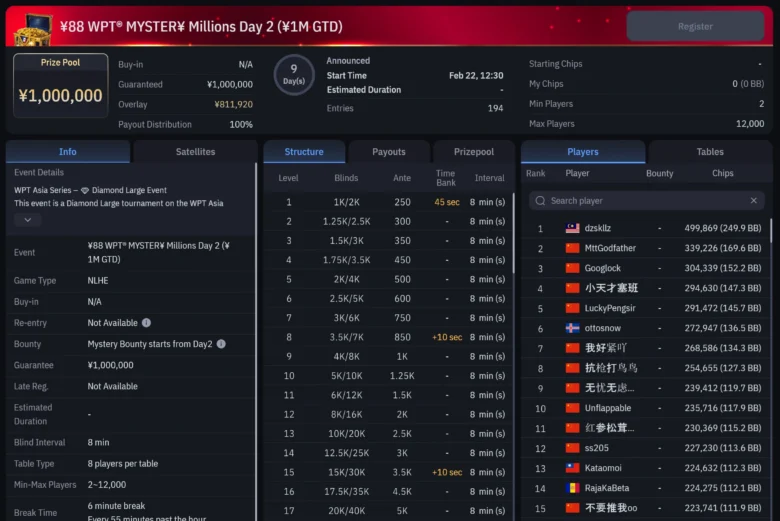Click the 5K/10K blinds level 10 cell
The height and width of the screenshot is (521, 780).
[346, 376]
